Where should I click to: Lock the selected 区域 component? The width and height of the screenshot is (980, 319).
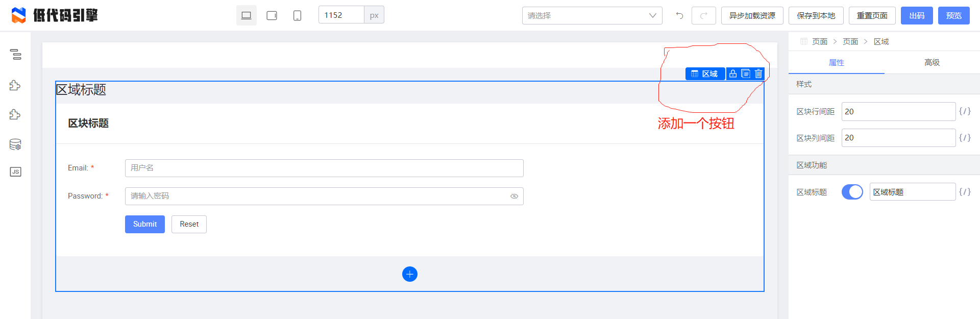733,74
